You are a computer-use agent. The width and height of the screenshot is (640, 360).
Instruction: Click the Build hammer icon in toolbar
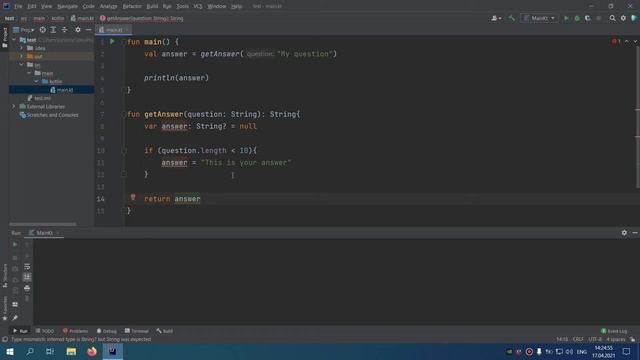pyautogui.click(x=511, y=18)
